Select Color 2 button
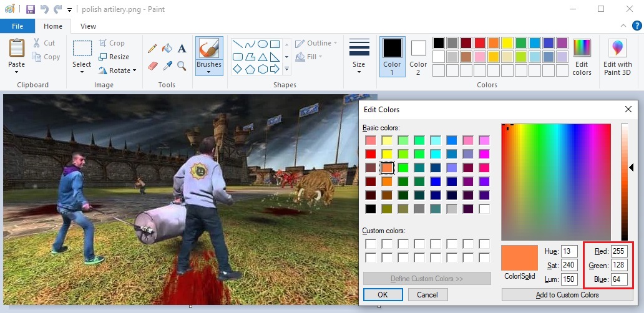The width and height of the screenshot is (644, 313). point(418,57)
